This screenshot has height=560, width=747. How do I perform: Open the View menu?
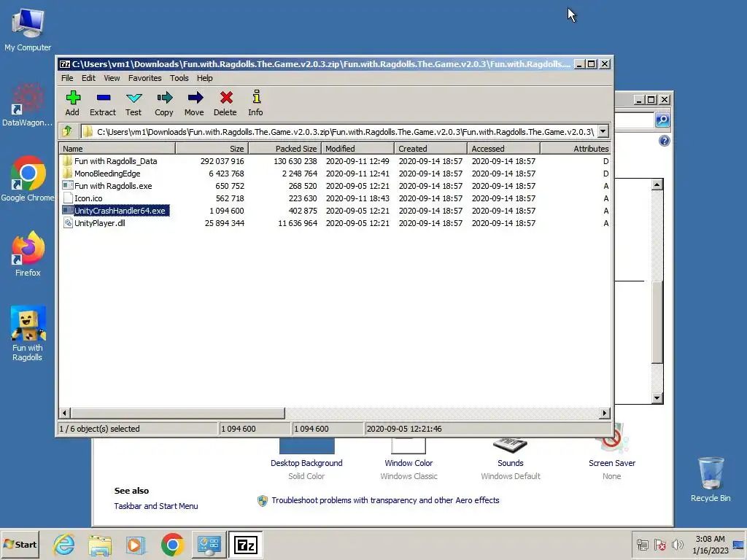click(x=112, y=78)
